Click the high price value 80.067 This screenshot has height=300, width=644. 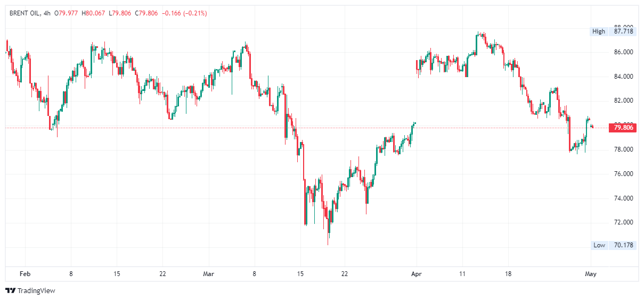[96, 13]
